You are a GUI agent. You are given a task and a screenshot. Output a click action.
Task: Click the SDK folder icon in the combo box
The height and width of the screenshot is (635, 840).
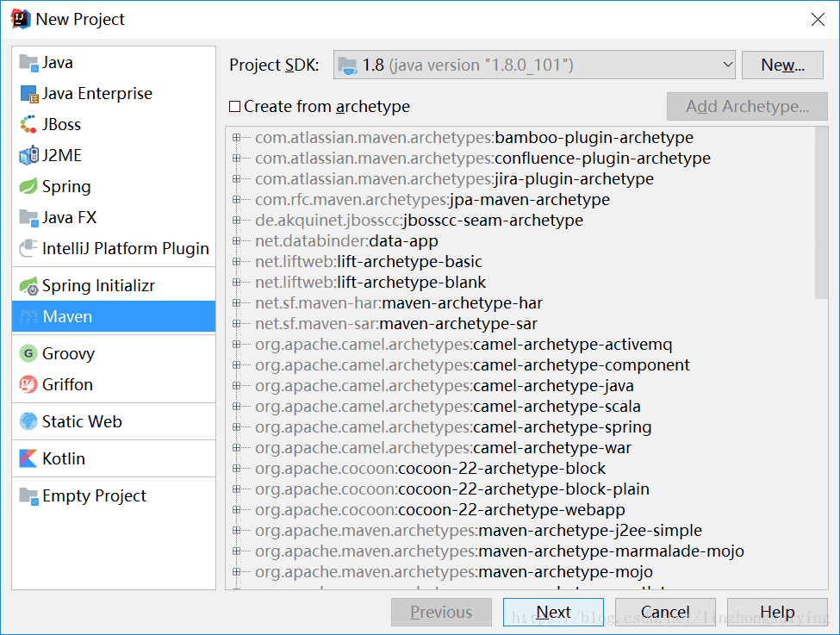pyautogui.click(x=348, y=65)
